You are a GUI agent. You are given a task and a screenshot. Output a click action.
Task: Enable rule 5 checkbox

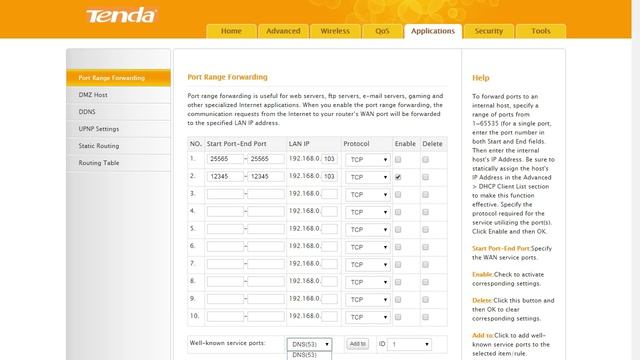[398, 230]
